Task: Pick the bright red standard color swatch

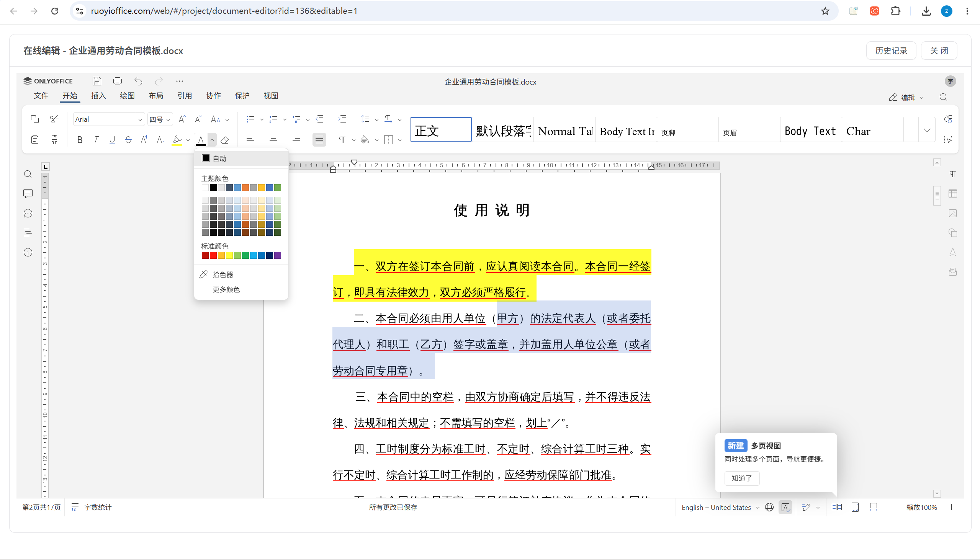Action: click(x=213, y=255)
